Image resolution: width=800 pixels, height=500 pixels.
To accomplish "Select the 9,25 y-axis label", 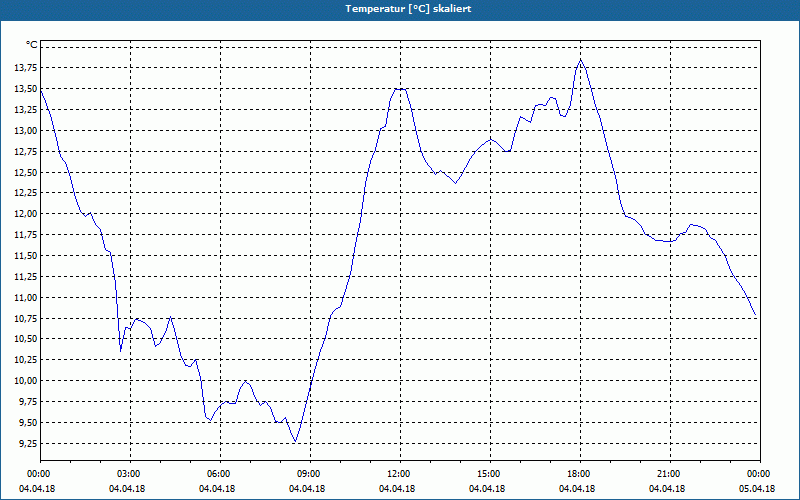I will coord(29,443).
